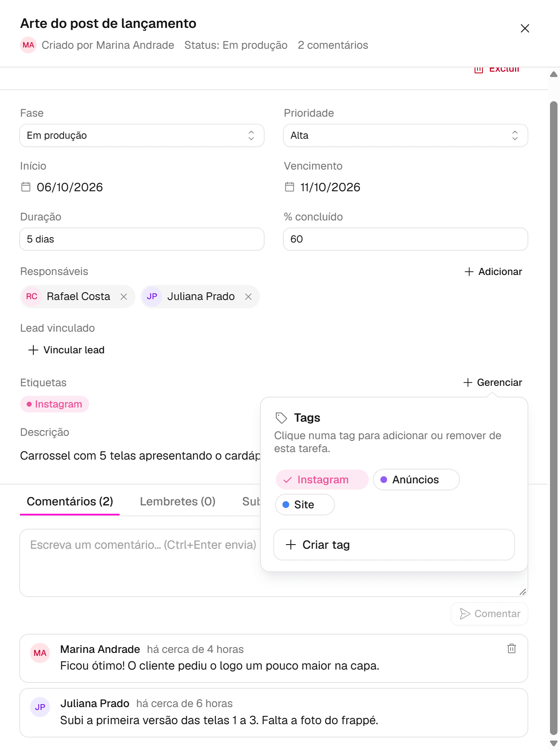Screen dimensions: 560x750
Task: Click the Duração input field
Action: (x=142, y=239)
